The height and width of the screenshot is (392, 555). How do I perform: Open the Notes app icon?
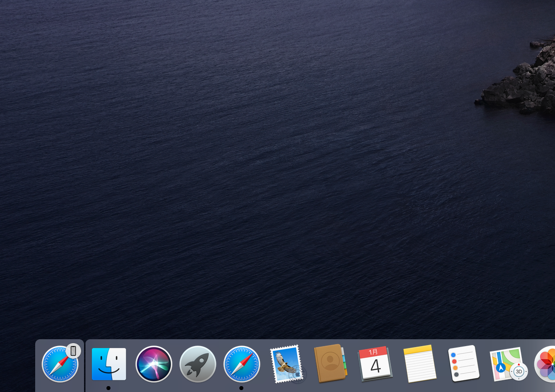click(420, 364)
